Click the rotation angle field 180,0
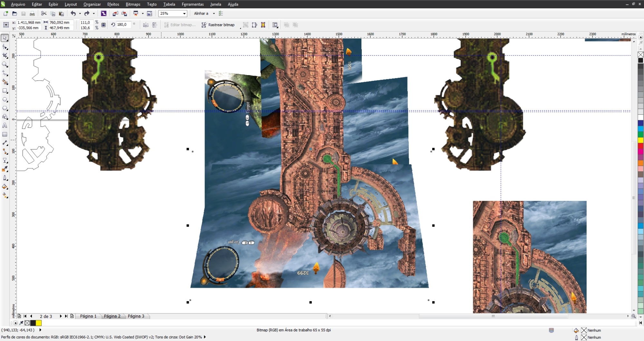Screen dimensions: 644x341 124,24
